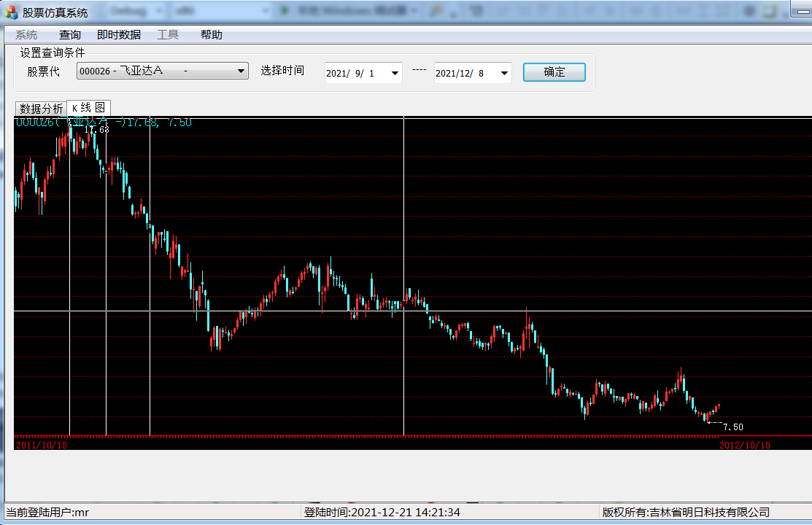Click the 7.50 low price label
Viewport: 812px width, 525px height.
[732, 427]
